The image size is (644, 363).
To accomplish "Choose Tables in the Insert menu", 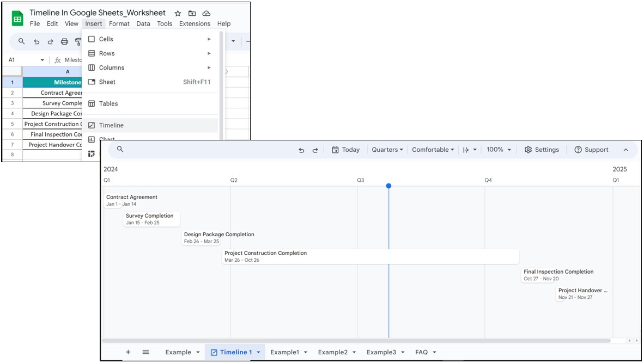I will (151, 104).
